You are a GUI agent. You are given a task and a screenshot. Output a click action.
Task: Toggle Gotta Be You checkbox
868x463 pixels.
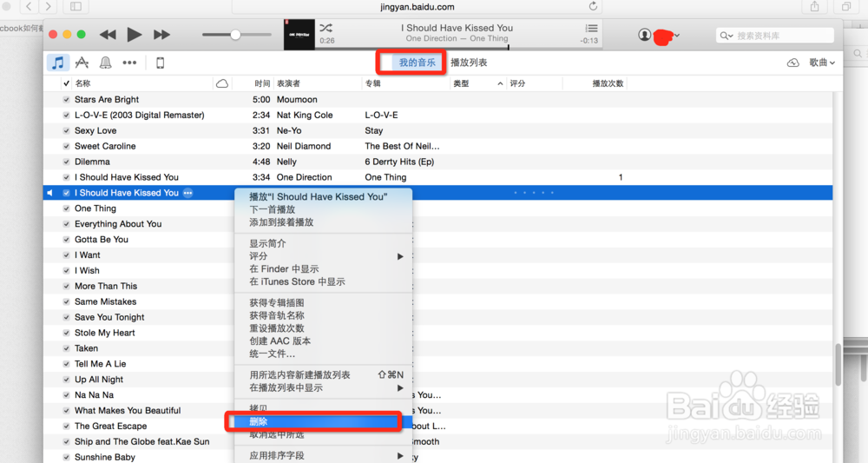(67, 239)
